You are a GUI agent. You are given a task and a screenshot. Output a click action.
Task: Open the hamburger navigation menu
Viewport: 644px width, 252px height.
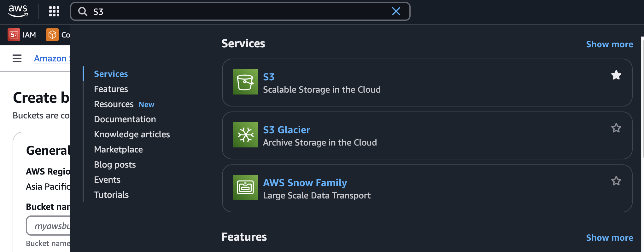coord(17,58)
